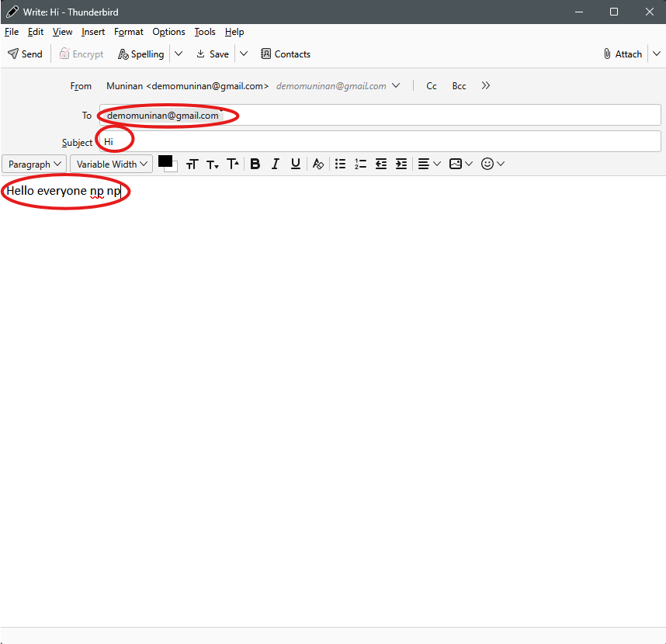Increase font size with larger-T icon

(233, 164)
